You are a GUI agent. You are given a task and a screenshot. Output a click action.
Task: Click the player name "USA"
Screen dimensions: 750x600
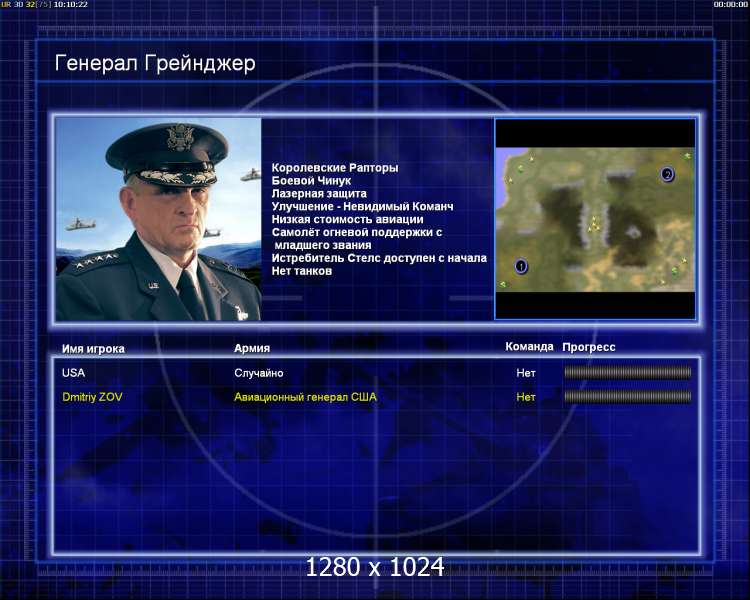click(x=73, y=373)
